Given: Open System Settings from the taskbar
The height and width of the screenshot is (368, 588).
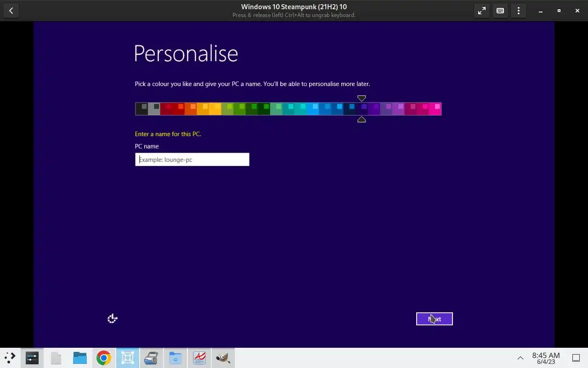Looking at the screenshot, I should point(32,358).
